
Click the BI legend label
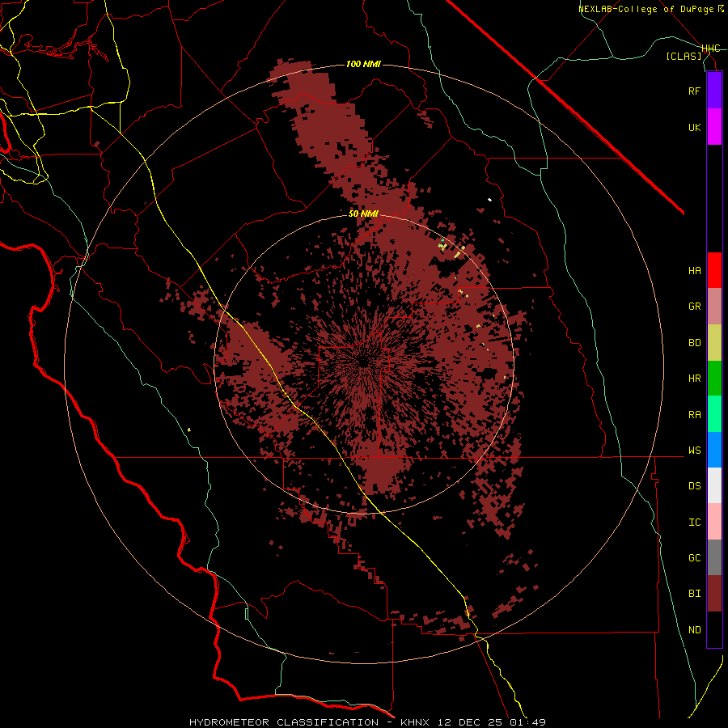(x=694, y=594)
